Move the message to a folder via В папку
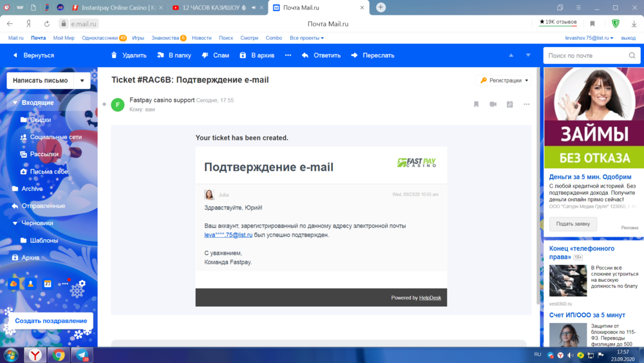The height and width of the screenshot is (363, 644). tap(174, 55)
